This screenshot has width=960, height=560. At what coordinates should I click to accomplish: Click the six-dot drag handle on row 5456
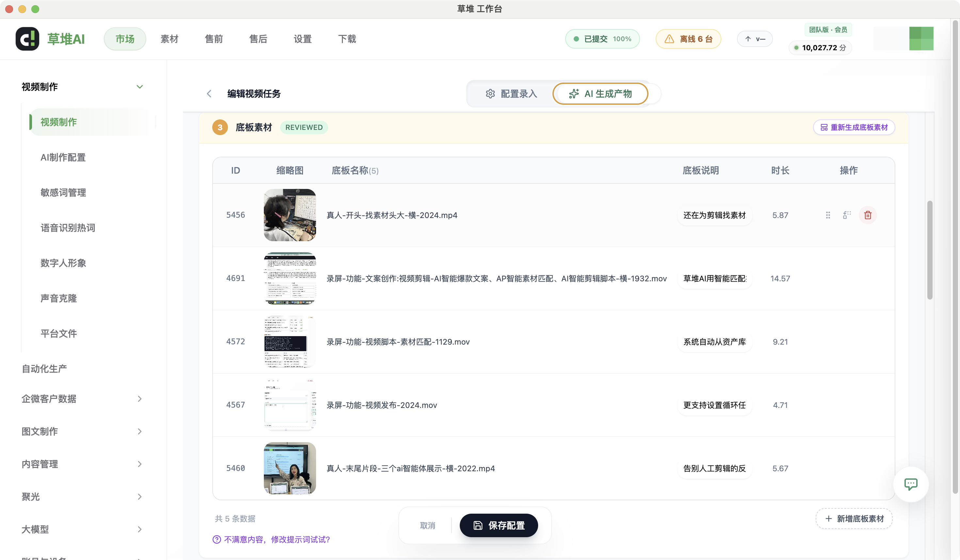(827, 215)
